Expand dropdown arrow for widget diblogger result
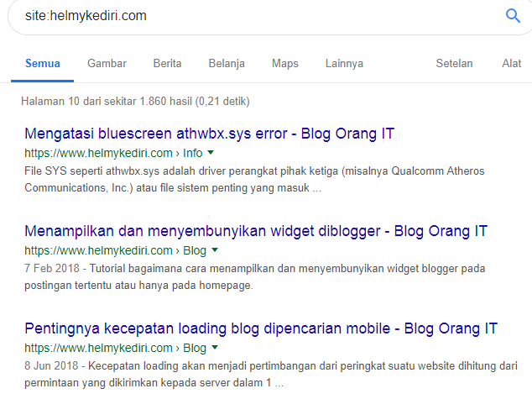 [x=215, y=250]
